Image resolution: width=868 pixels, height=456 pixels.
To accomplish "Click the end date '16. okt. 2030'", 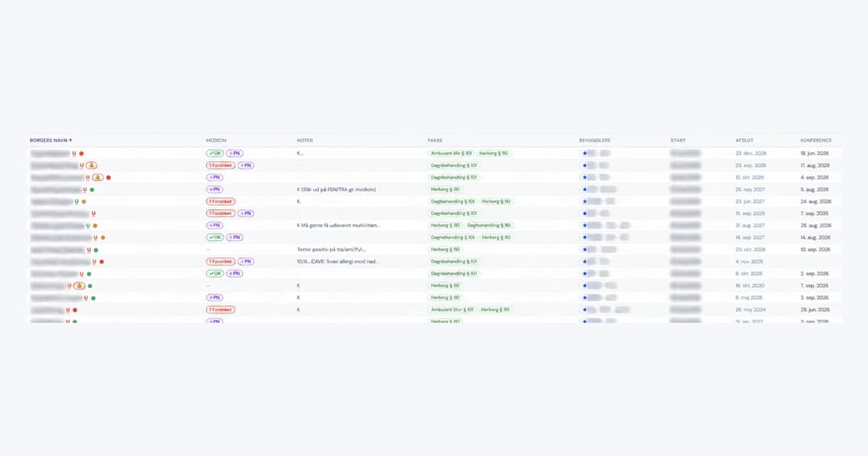I will click(750, 285).
